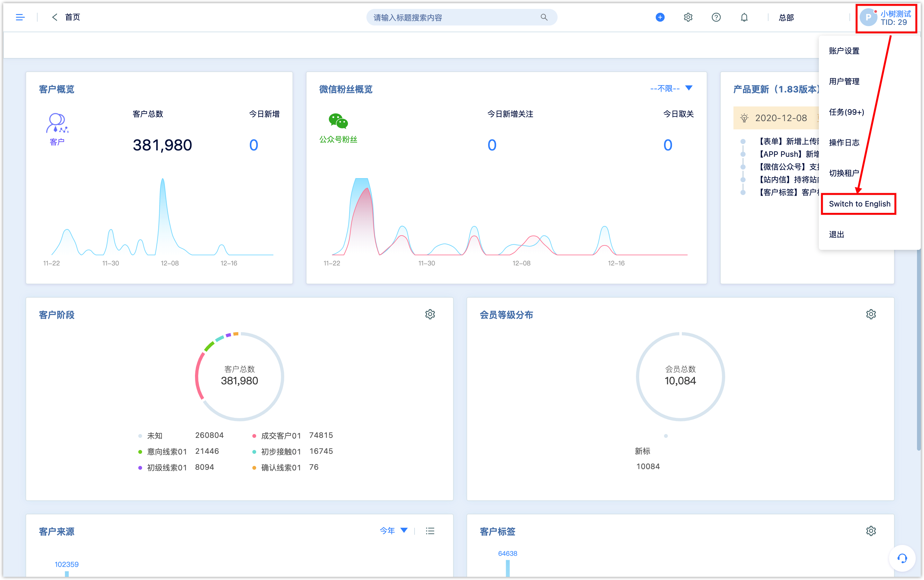Click the 新标 member level legend
The width and height of the screenshot is (924, 580).
[642, 451]
